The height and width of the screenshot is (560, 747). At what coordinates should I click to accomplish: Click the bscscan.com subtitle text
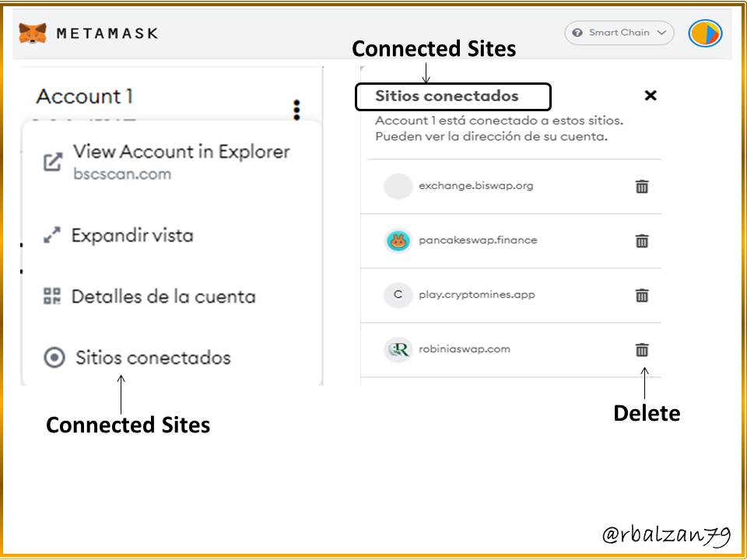click(x=122, y=174)
